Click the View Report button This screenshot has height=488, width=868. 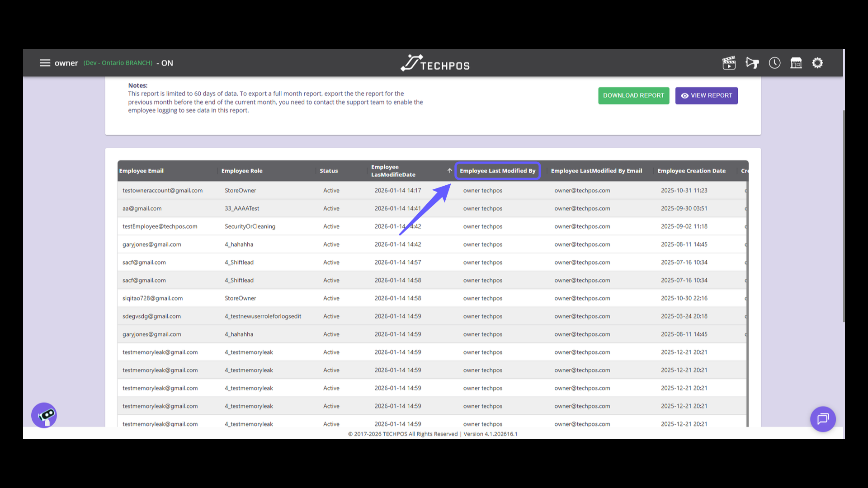[x=706, y=95]
